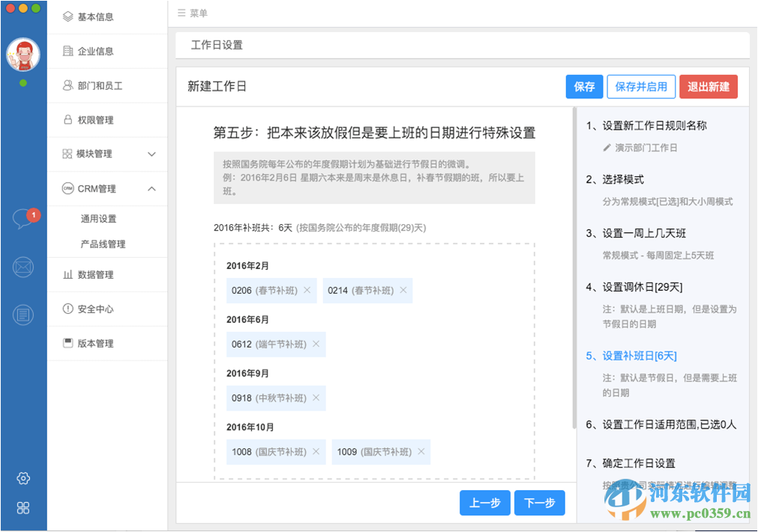Open the document list icon in blue sidebar
758x532 pixels.
pos(23,315)
